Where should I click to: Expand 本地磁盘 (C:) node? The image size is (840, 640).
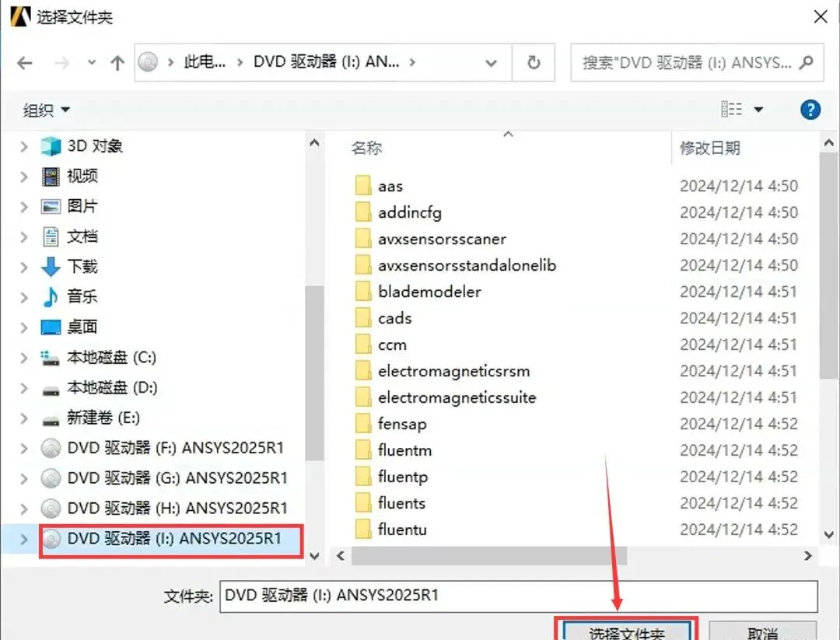tap(23, 357)
